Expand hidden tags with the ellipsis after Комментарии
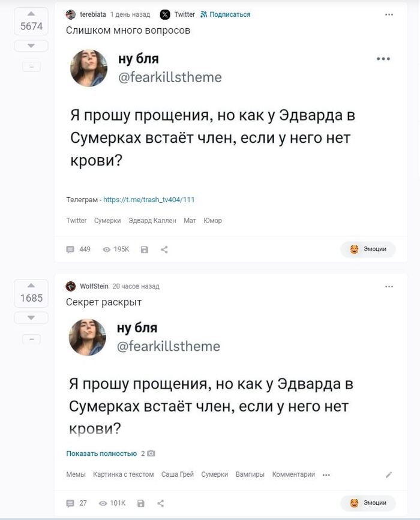This screenshot has width=420, height=520. (x=326, y=474)
